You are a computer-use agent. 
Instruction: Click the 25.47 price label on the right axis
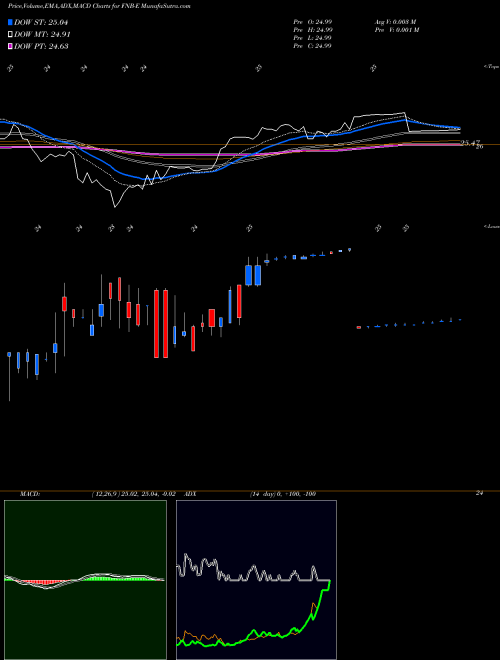470,144
